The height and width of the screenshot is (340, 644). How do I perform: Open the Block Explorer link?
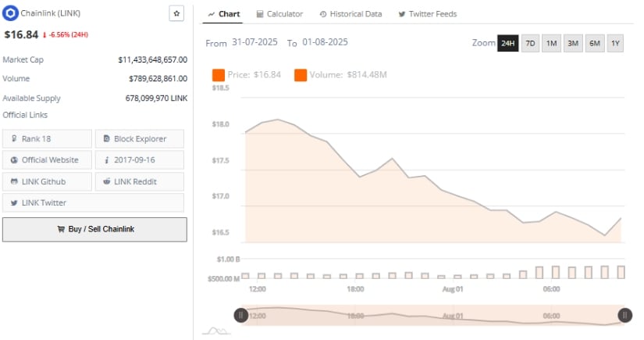tap(140, 139)
